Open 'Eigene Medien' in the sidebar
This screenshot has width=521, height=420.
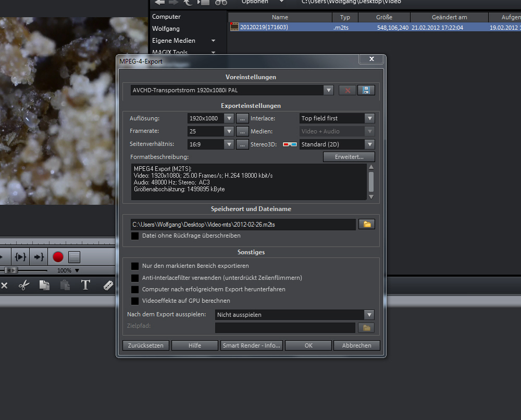[x=173, y=41]
